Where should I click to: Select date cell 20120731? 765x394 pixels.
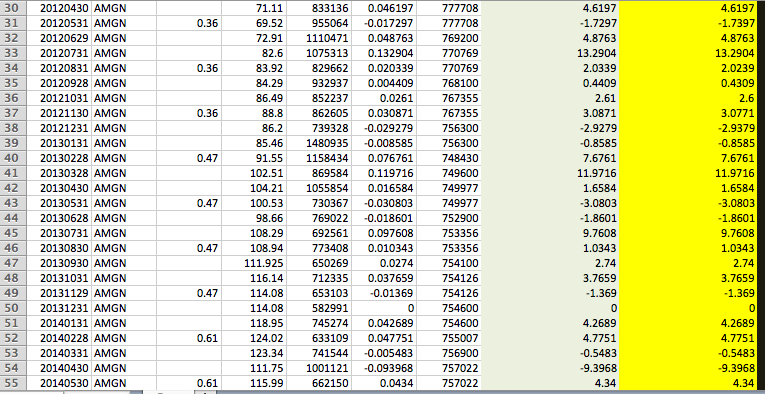tap(59, 53)
